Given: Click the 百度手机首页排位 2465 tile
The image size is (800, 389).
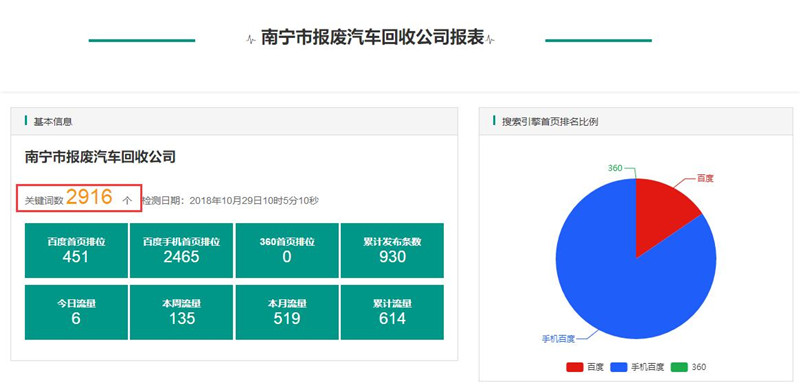Looking at the screenshot, I should click(x=181, y=250).
